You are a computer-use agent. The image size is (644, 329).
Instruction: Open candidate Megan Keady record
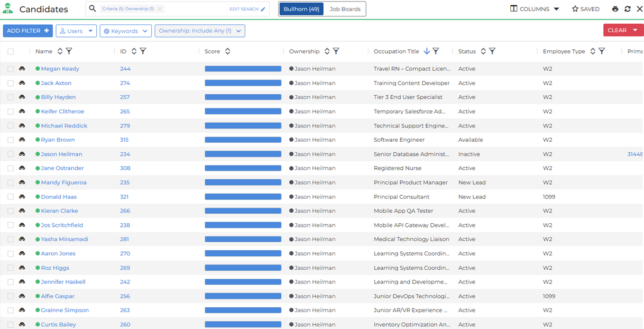click(60, 69)
